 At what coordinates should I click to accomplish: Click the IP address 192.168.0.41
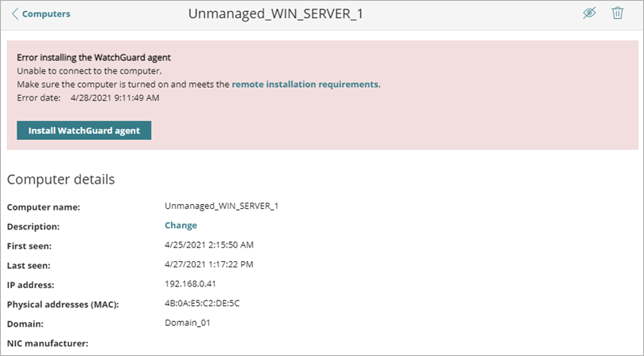click(x=191, y=282)
